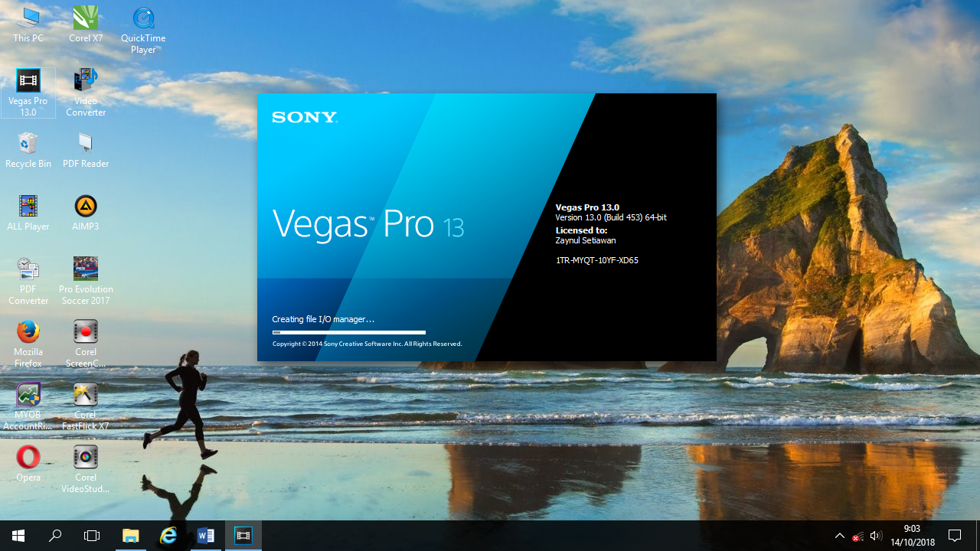Viewport: 980px width, 551px height.
Task: Open the Windows Start menu
Action: point(18,536)
